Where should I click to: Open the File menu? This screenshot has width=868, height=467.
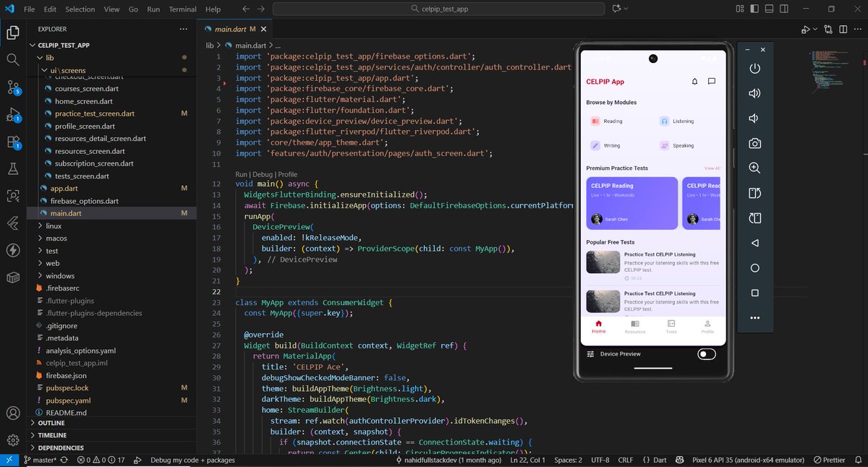[x=29, y=9]
